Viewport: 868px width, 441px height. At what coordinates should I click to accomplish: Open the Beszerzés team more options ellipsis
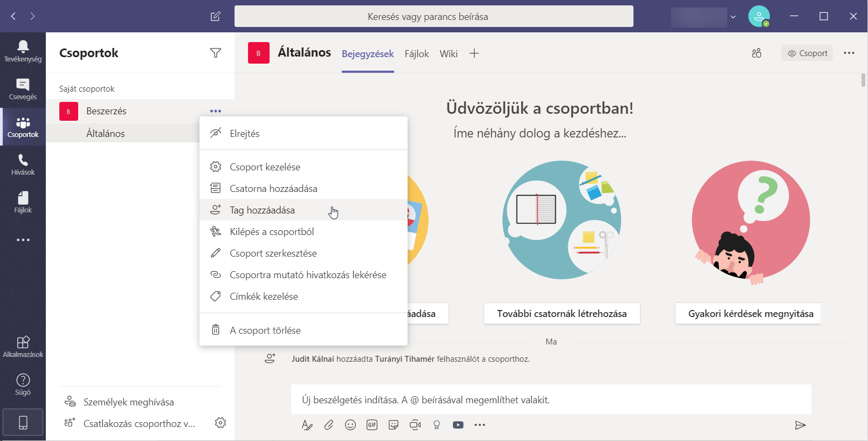216,111
